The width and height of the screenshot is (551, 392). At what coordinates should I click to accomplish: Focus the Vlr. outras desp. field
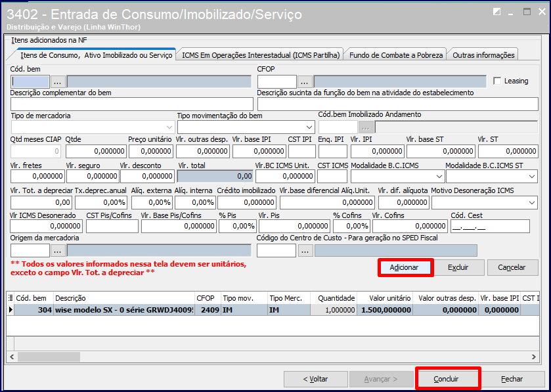203,152
